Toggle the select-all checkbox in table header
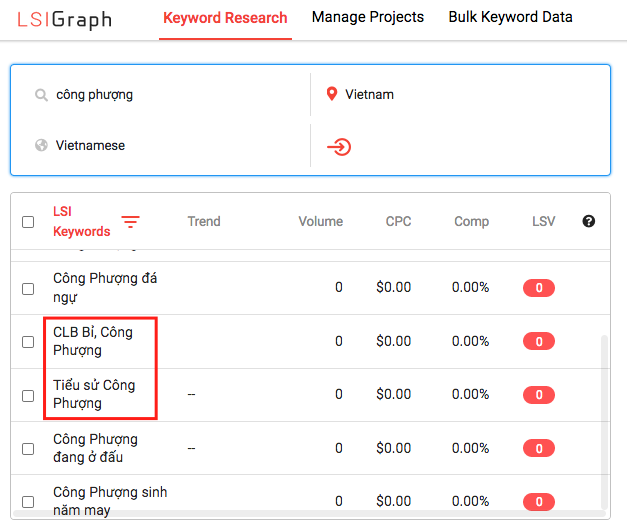Image resolution: width=627 pixels, height=529 pixels. (x=28, y=222)
